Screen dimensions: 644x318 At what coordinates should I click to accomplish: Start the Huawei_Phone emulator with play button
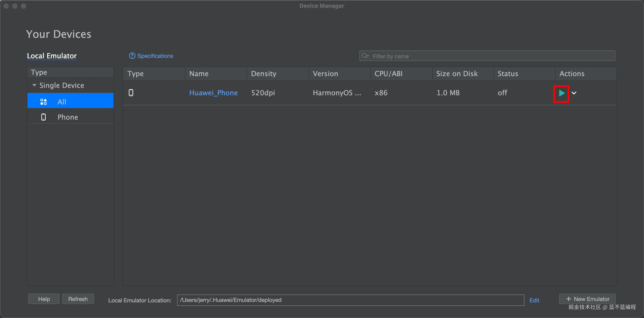point(561,93)
